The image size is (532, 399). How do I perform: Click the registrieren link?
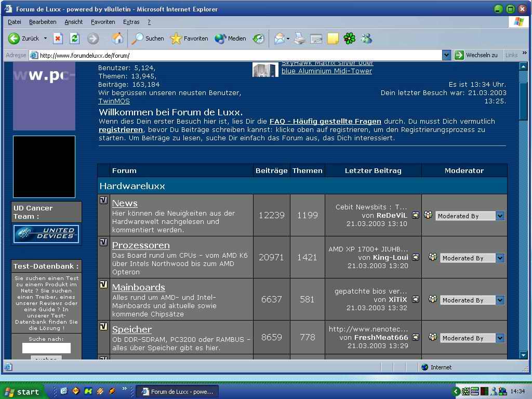(121, 129)
